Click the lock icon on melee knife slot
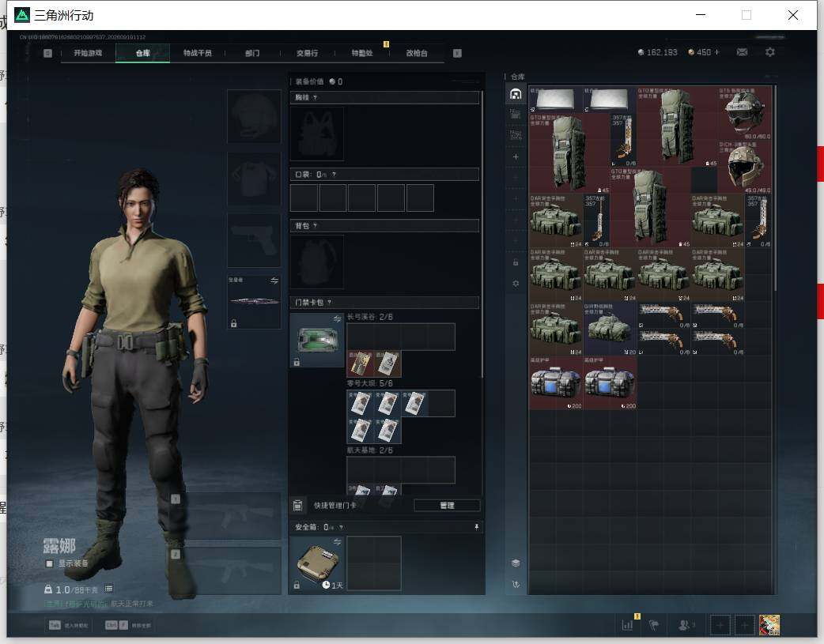 coord(234,323)
